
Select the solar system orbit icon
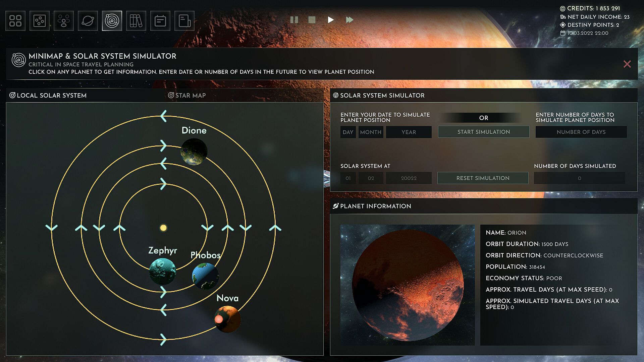tap(112, 21)
